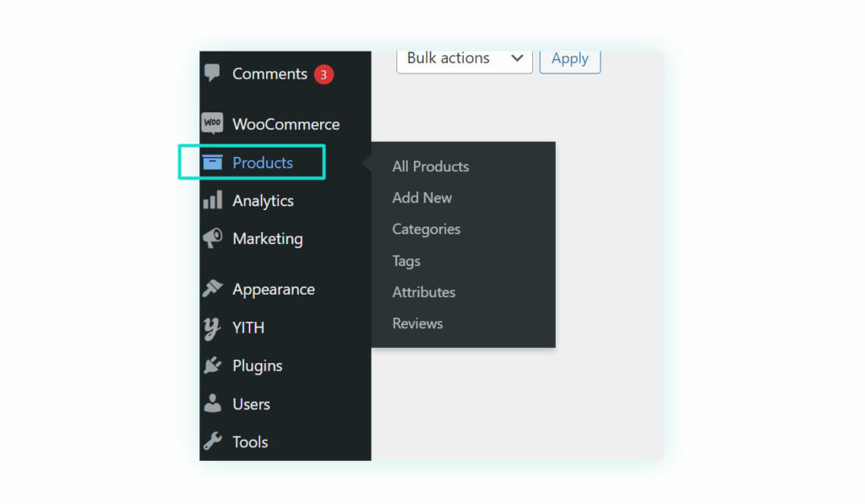Open All Products from the submenu
The image size is (865, 504).
click(430, 166)
